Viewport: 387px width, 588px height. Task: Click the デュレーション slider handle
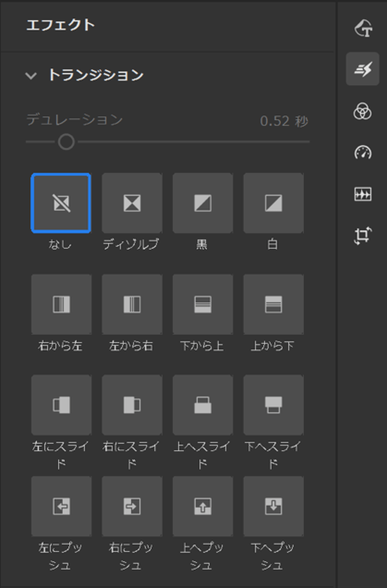click(x=66, y=142)
